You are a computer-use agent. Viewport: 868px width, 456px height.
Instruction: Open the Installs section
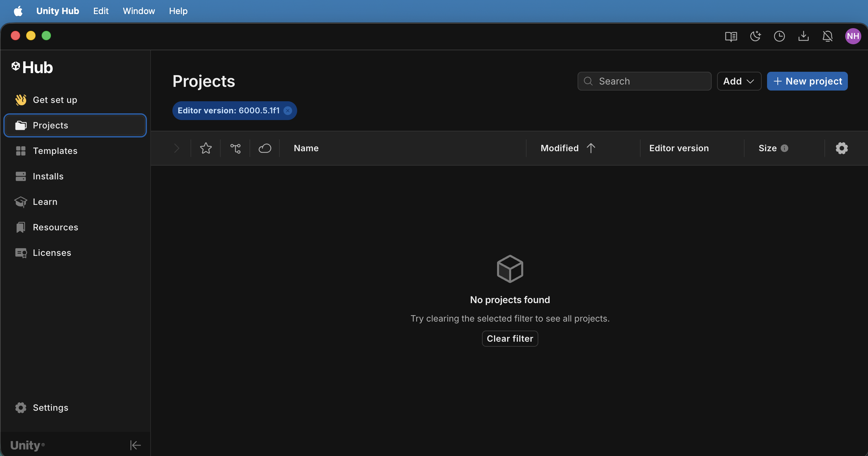tap(75, 176)
